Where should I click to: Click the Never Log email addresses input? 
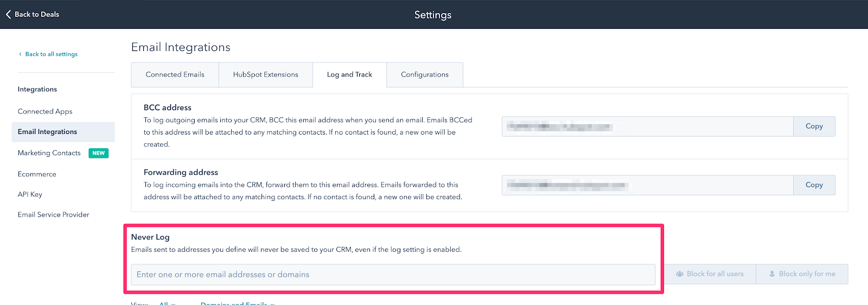pos(393,275)
